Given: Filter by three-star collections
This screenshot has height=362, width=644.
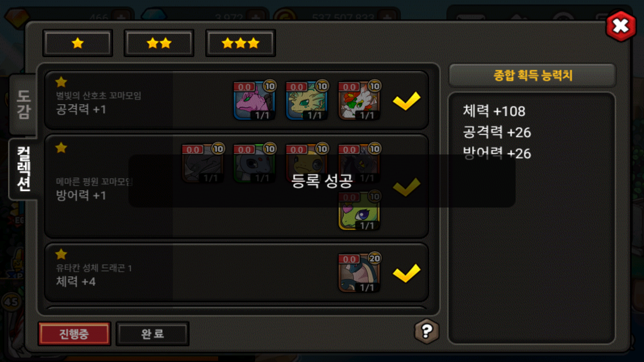Looking at the screenshot, I should click(x=241, y=43).
